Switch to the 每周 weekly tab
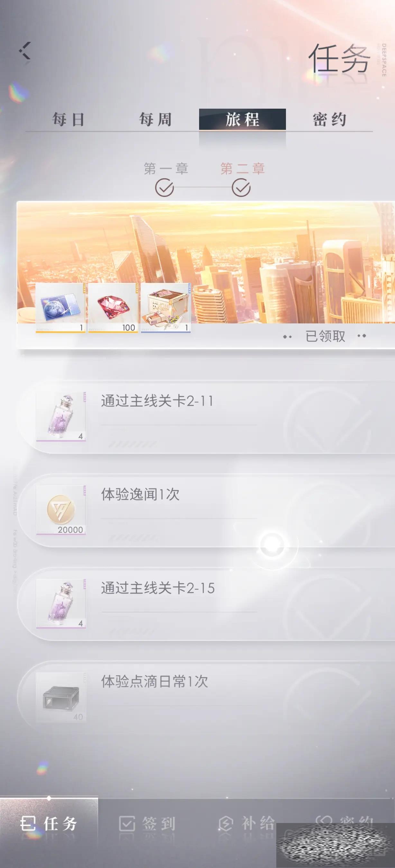The height and width of the screenshot is (868, 395). click(155, 120)
